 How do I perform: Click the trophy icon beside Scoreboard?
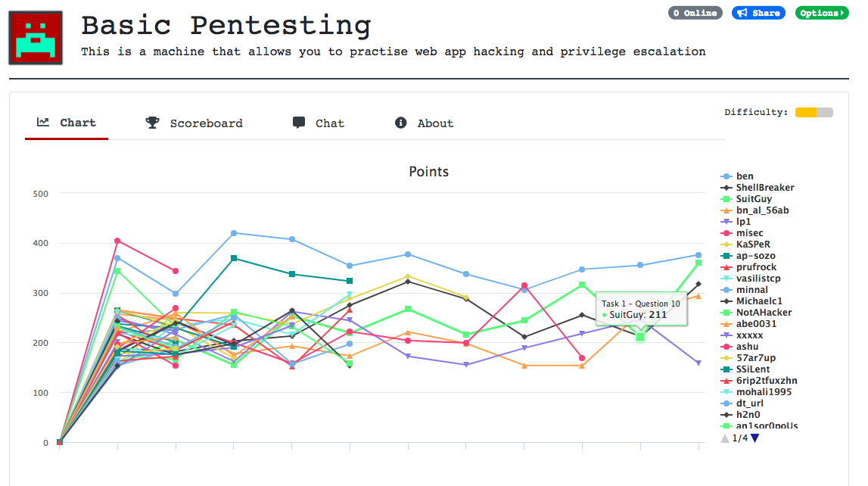point(152,123)
